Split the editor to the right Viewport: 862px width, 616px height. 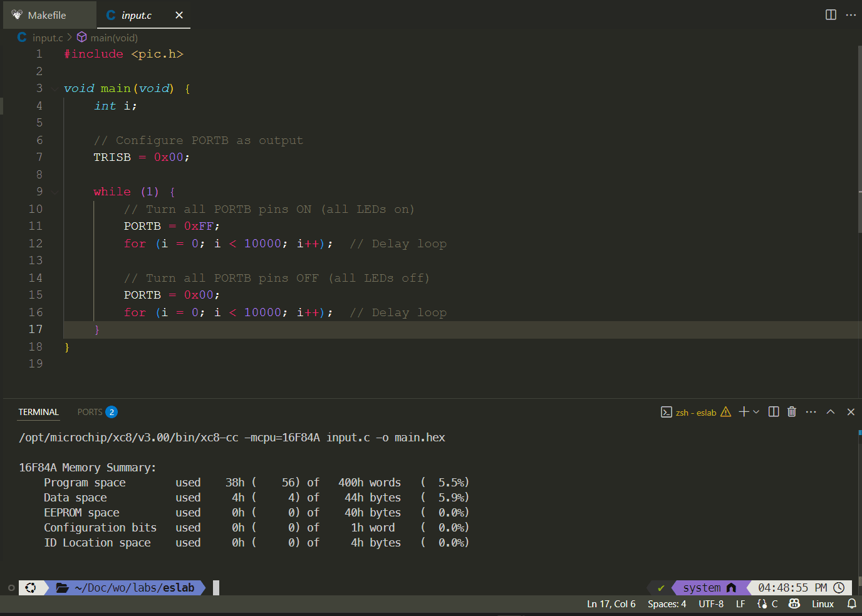point(831,15)
